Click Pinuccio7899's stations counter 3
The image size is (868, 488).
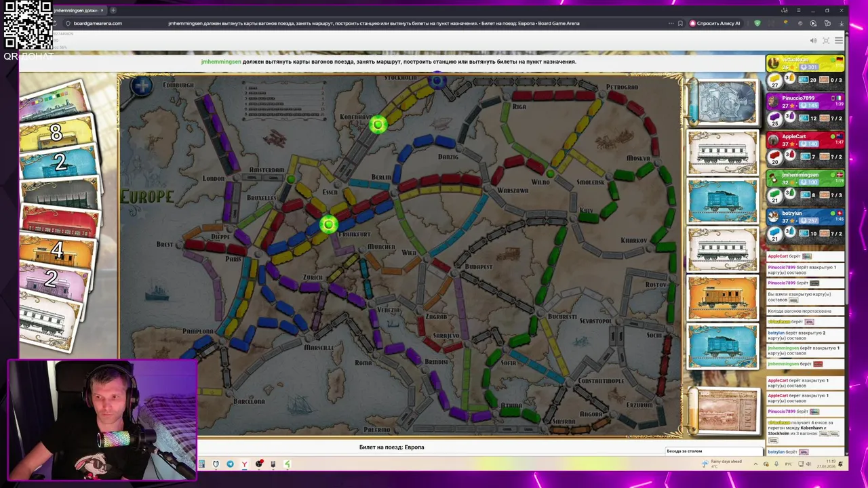point(789,117)
